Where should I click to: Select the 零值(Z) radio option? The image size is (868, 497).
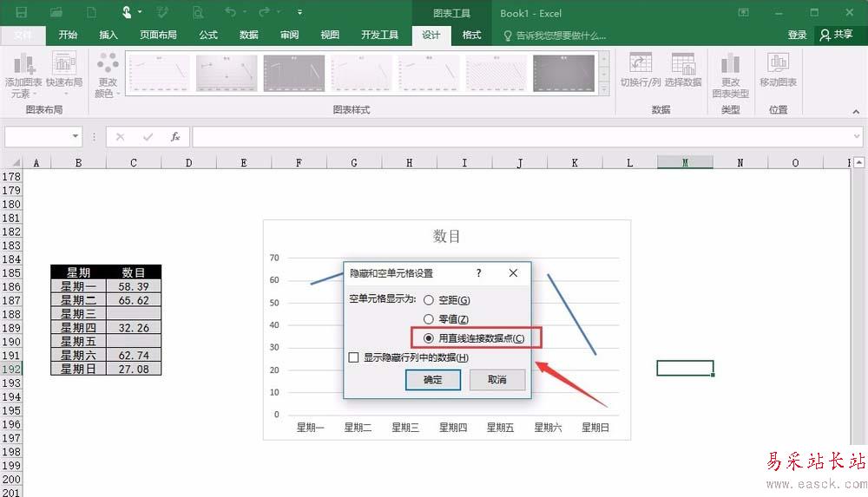[x=429, y=319]
